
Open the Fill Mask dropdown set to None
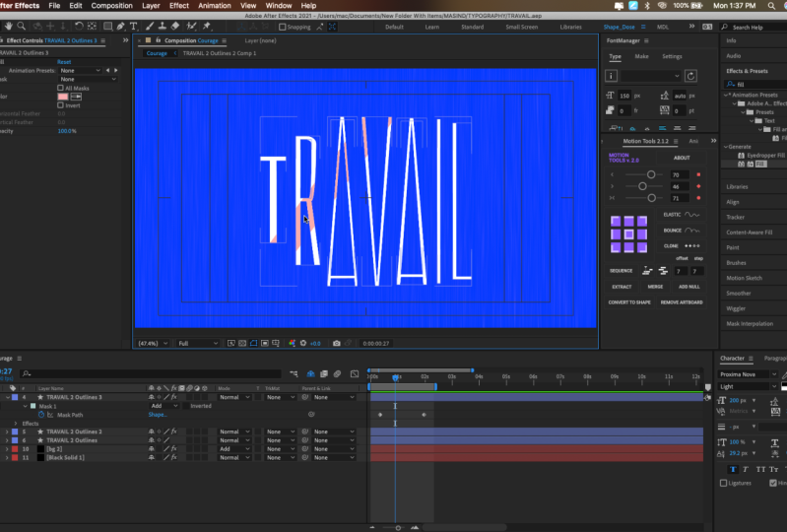[88, 79]
